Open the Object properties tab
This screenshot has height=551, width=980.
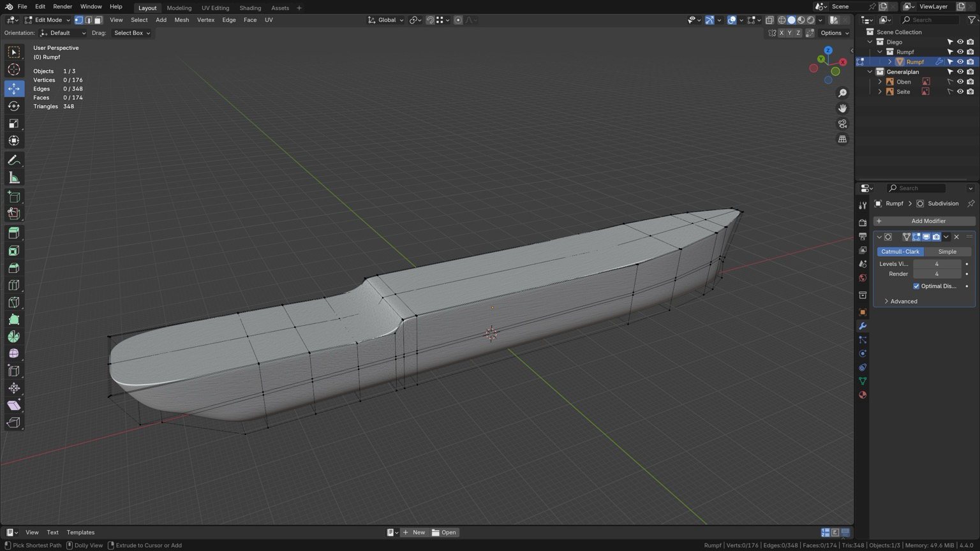point(863,312)
